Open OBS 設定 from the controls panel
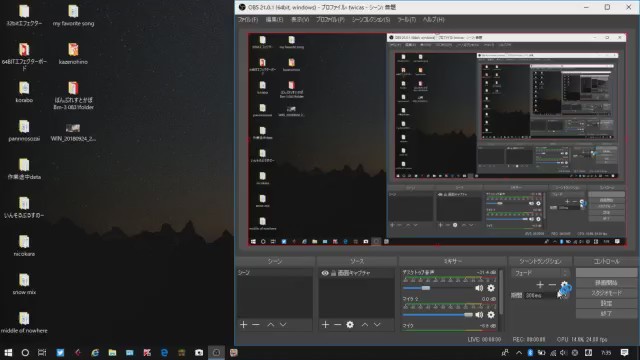This screenshot has height=360, width=640. tap(606, 303)
